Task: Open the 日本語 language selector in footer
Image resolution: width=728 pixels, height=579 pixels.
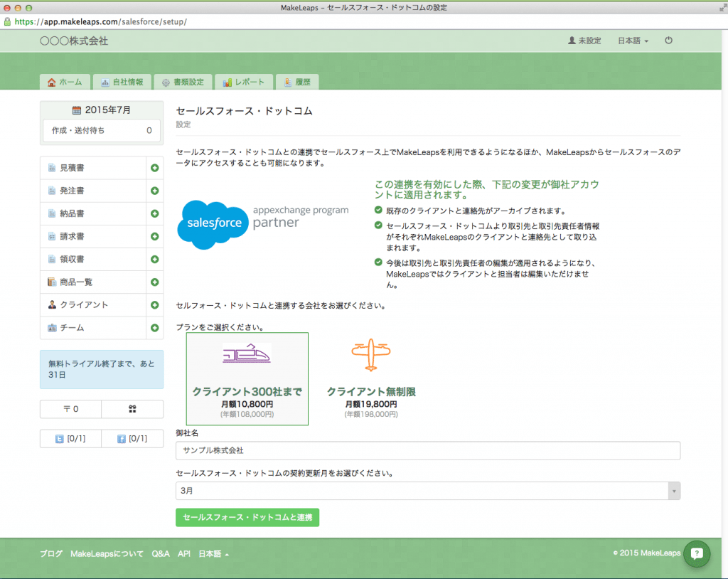Action: (213, 554)
